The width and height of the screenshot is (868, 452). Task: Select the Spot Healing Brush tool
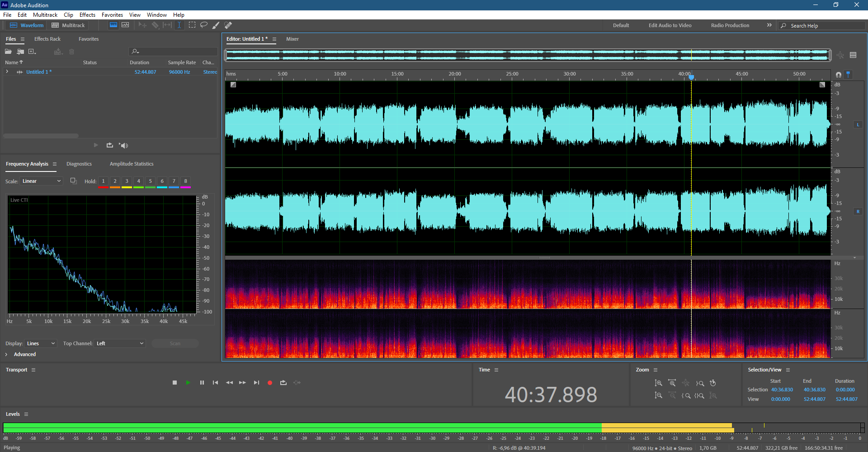[228, 25]
